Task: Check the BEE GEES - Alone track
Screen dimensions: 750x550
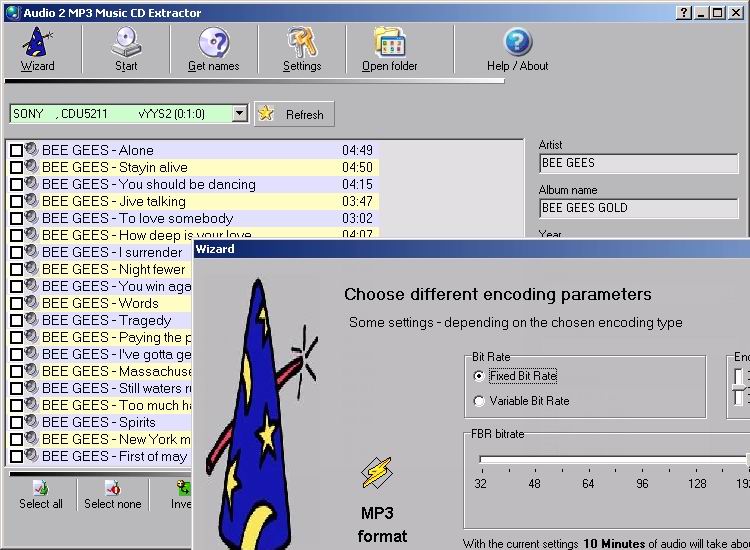Action: coord(16,151)
